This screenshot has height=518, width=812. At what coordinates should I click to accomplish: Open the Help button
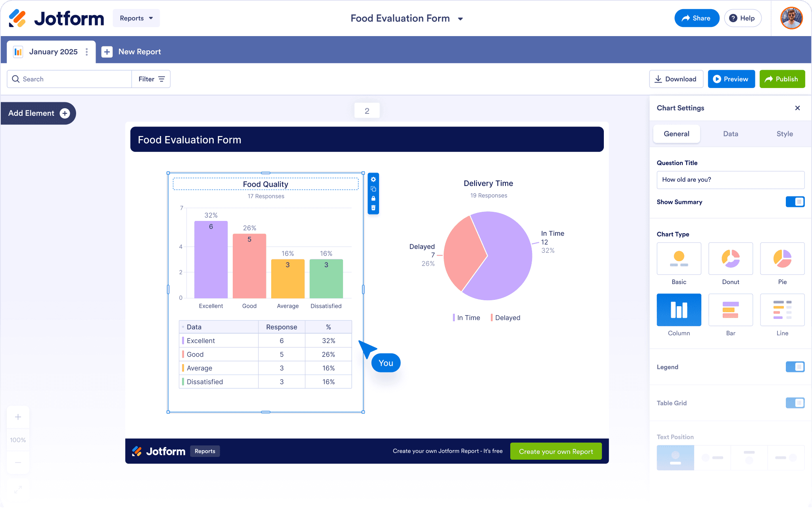(x=743, y=18)
